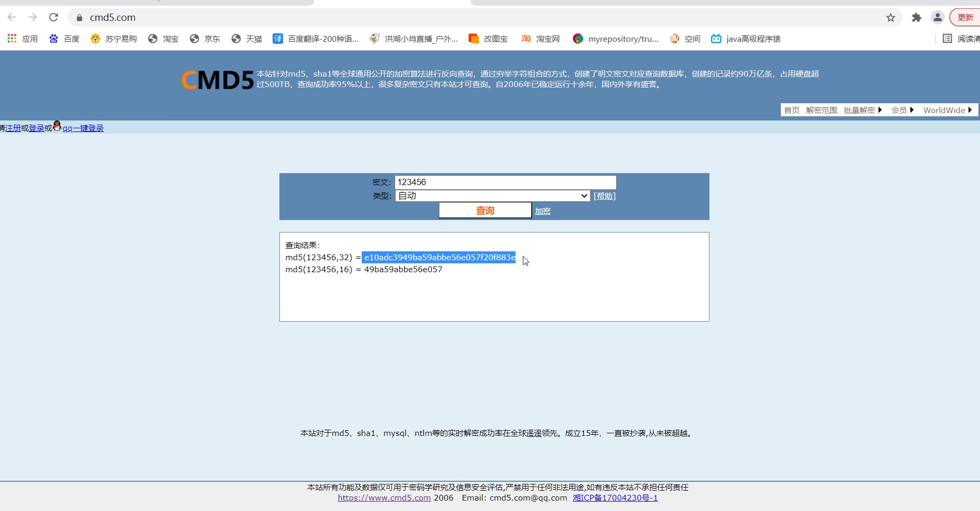Open the 类型 自动 dropdown
Screen dimensions: 980x511
493,196
